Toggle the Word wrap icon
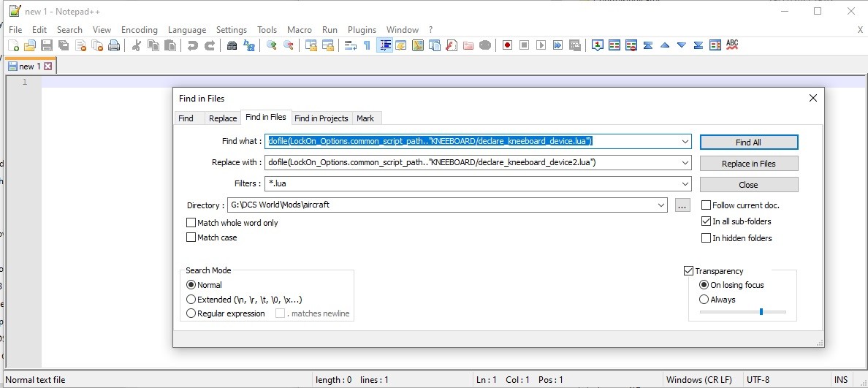The width and height of the screenshot is (868, 388). 351,45
